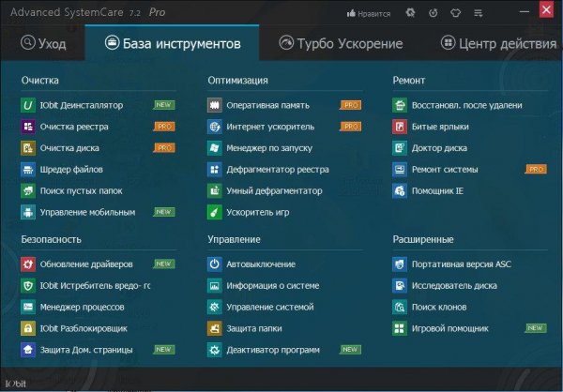Open settings gear in title bar
The height and width of the screenshot is (392, 563).
pyautogui.click(x=410, y=13)
